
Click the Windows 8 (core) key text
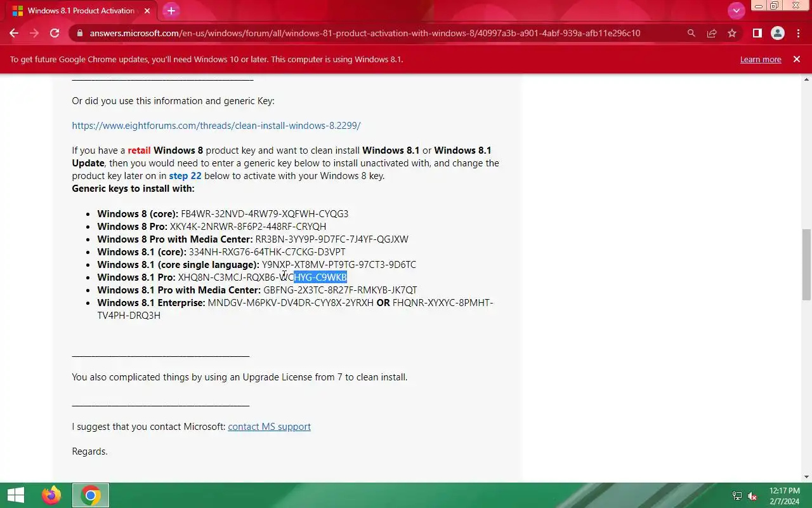[x=265, y=214]
